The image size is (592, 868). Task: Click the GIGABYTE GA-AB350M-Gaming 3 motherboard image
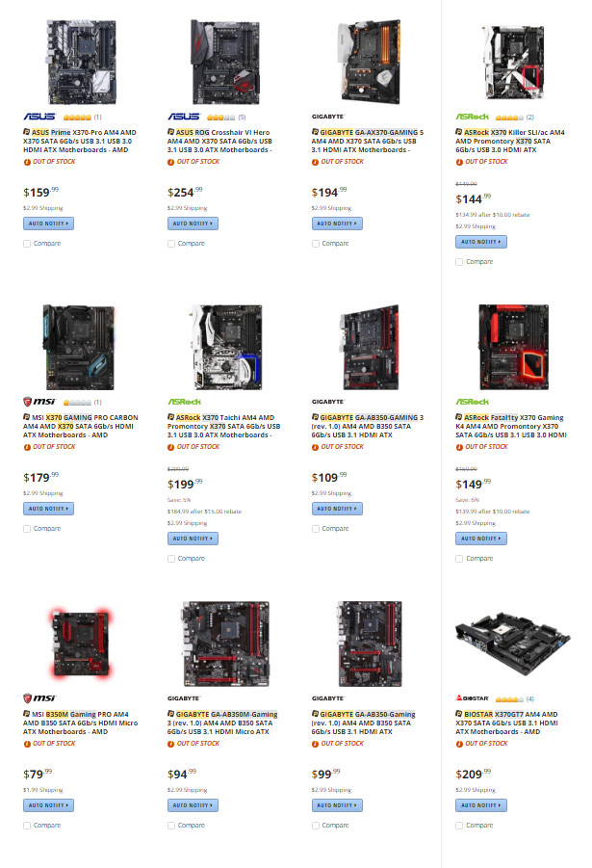(226, 644)
